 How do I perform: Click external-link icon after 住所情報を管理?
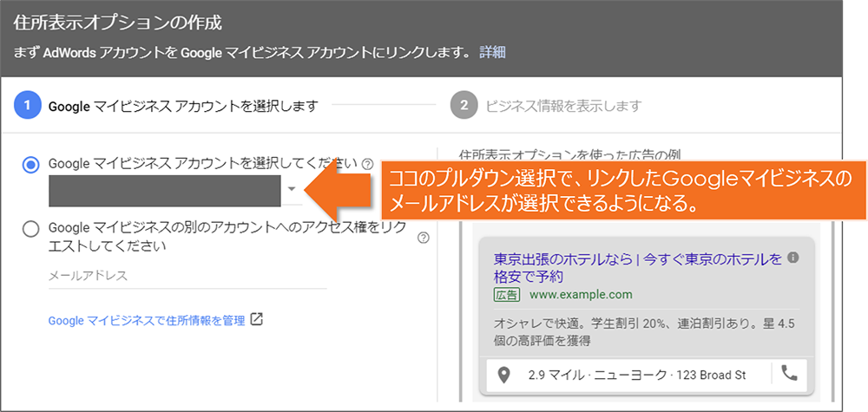256,320
